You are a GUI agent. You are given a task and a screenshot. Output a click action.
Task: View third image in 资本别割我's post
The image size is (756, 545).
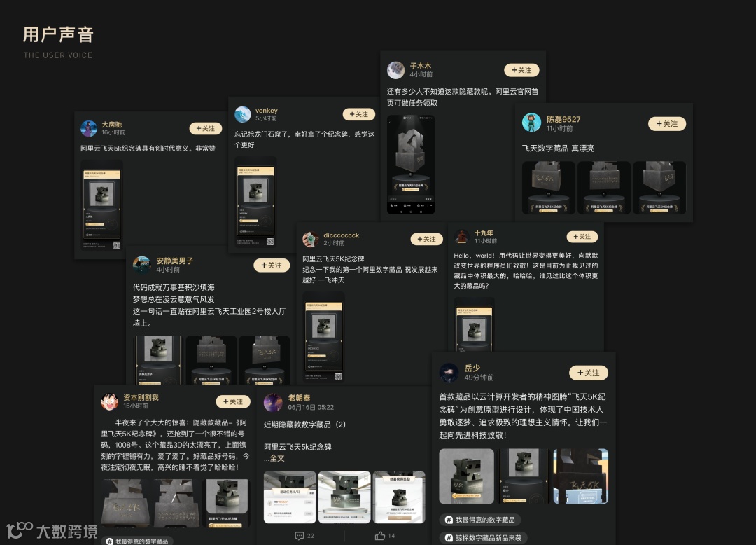coord(227,503)
